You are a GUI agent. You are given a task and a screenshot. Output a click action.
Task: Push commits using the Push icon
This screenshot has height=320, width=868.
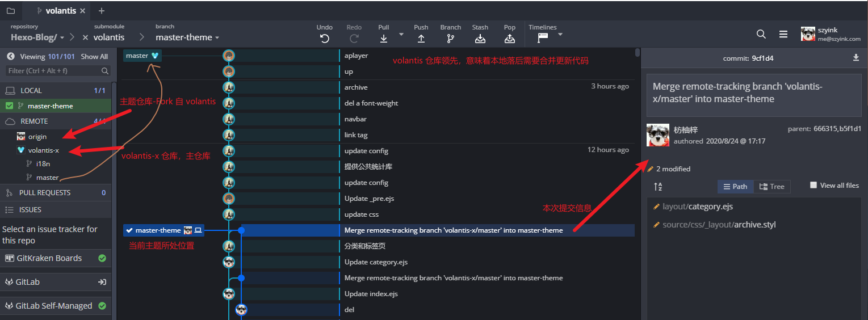[421, 39]
